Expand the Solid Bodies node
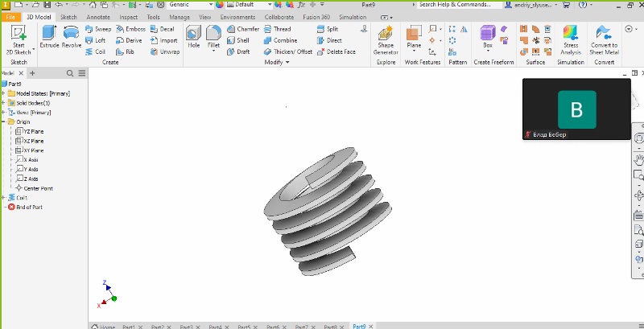Viewport: 644px width, 329px height. 4,103
